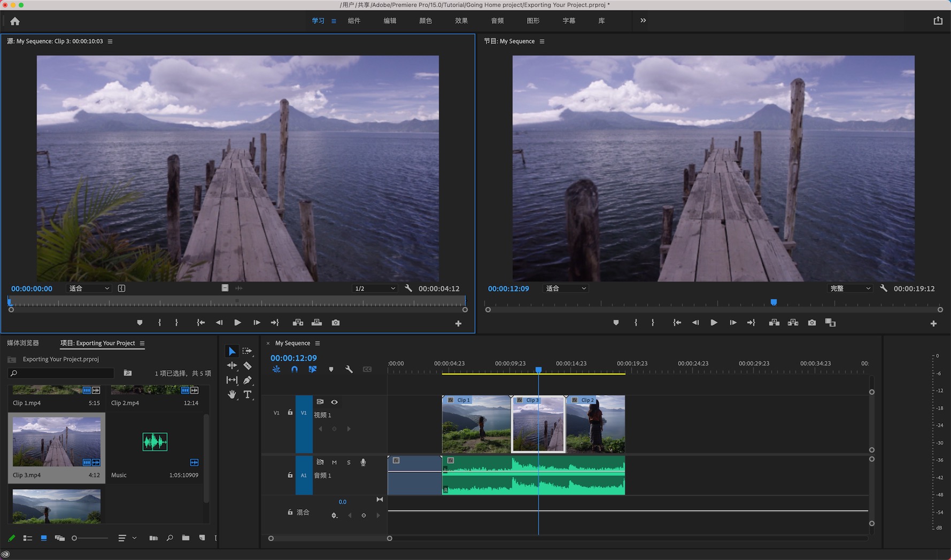Select Clip 3.mp4 thumbnail in Project panel
Image resolution: width=951 pixels, height=560 pixels.
click(x=57, y=442)
